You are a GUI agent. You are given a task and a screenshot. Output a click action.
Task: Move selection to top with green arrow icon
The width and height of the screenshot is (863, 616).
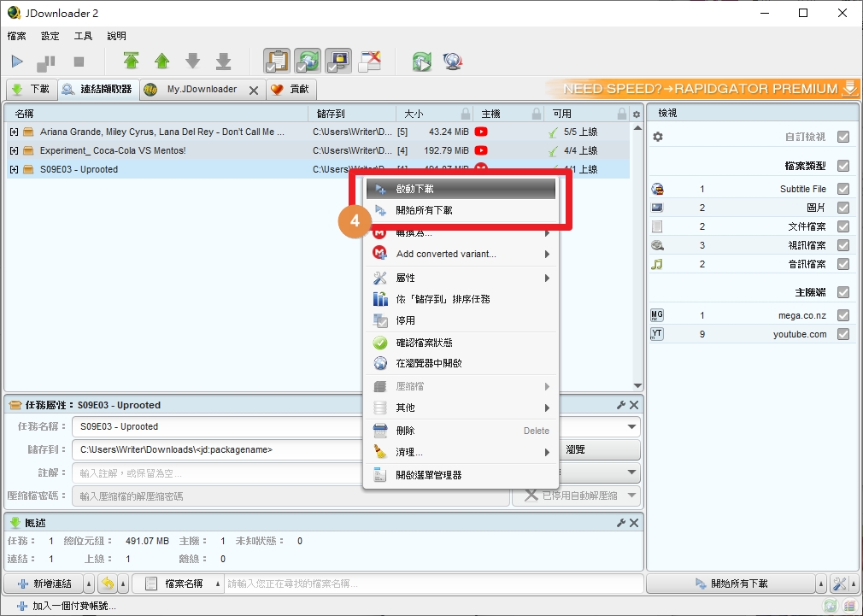click(131, 61)
